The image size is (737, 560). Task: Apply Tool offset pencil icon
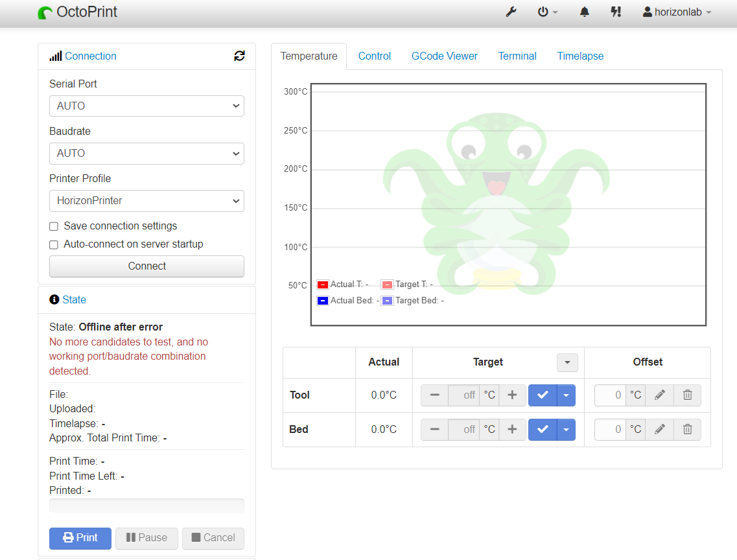659,395
